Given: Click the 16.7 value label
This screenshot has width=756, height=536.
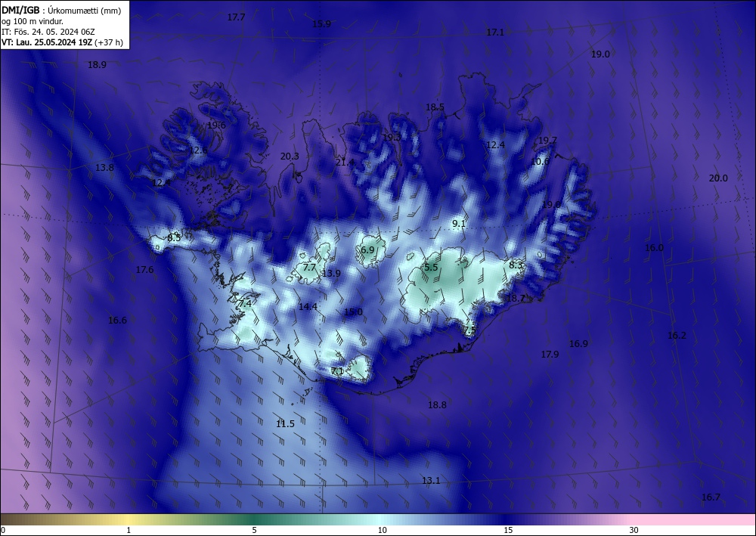Looking at the screenshot, I should click(x=711, y=497).
